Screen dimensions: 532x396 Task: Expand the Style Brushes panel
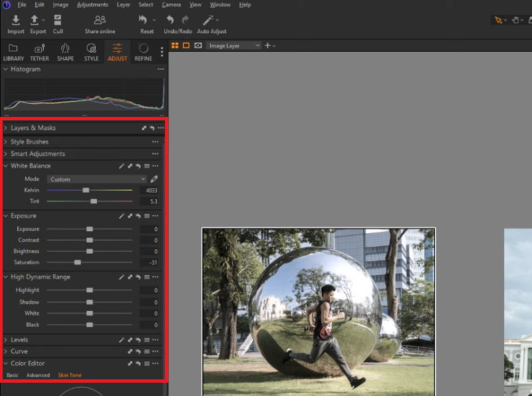[x=5, y=142]
